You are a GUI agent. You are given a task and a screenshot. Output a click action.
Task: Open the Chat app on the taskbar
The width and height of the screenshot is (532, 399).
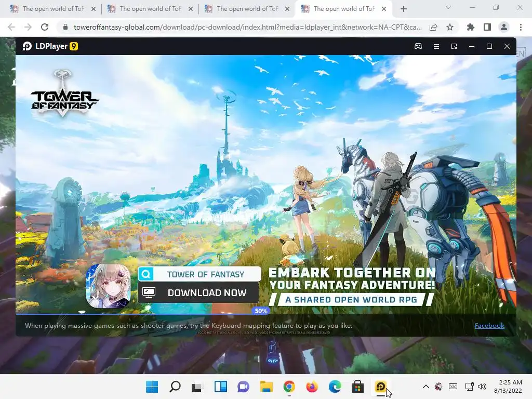(243, 387)
